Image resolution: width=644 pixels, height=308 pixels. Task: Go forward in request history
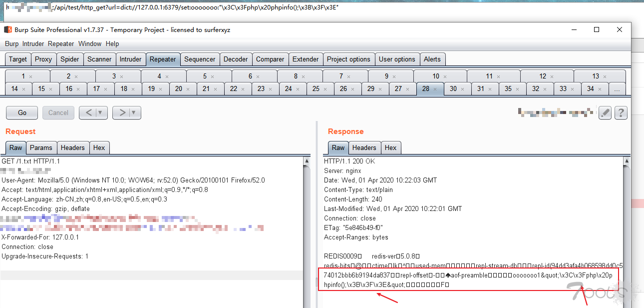(122, 112)
